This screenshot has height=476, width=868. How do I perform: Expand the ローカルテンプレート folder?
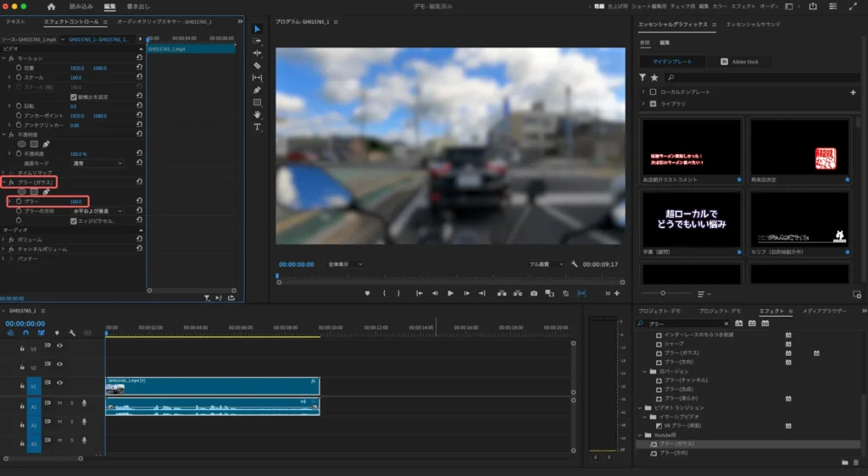[643, 91]
